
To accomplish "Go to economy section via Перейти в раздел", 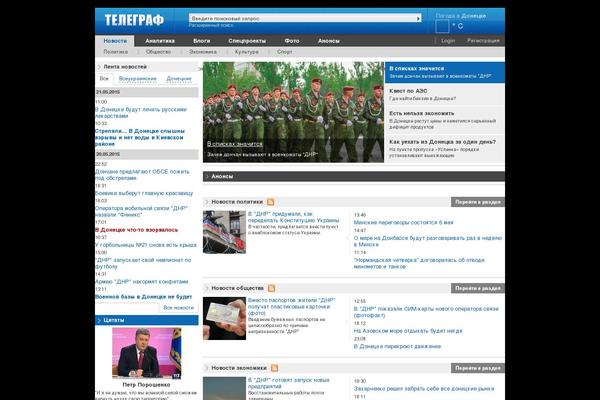I will coord(478,368).
